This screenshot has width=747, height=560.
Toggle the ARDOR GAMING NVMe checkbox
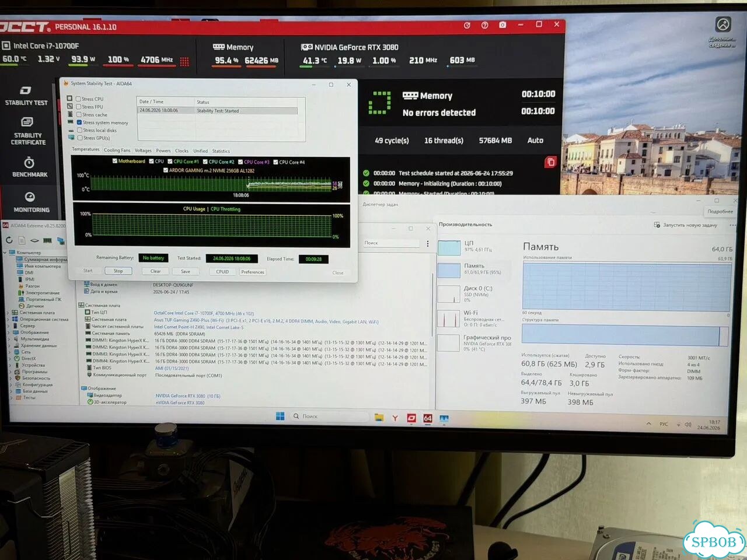(166, 170)
